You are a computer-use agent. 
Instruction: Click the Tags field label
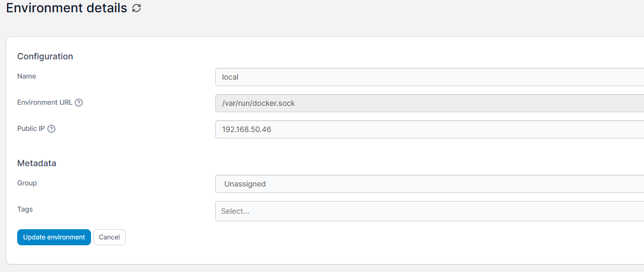coord(25,209)
